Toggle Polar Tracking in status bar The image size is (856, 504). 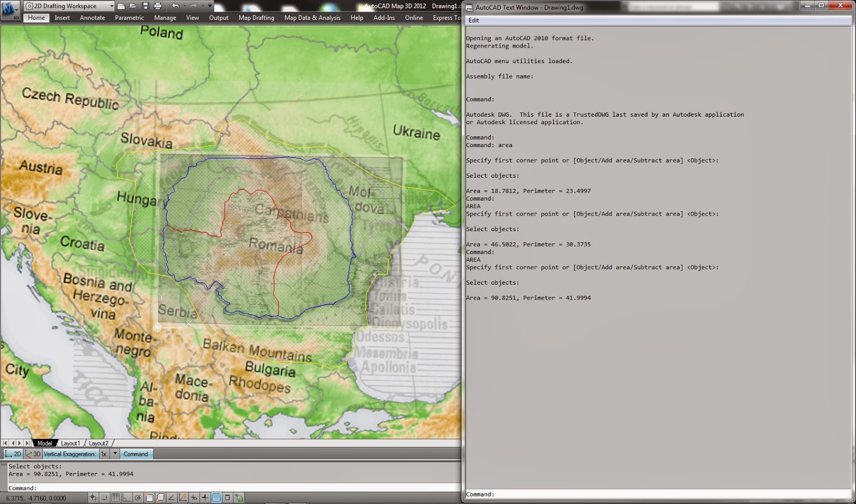click(137, 498)
